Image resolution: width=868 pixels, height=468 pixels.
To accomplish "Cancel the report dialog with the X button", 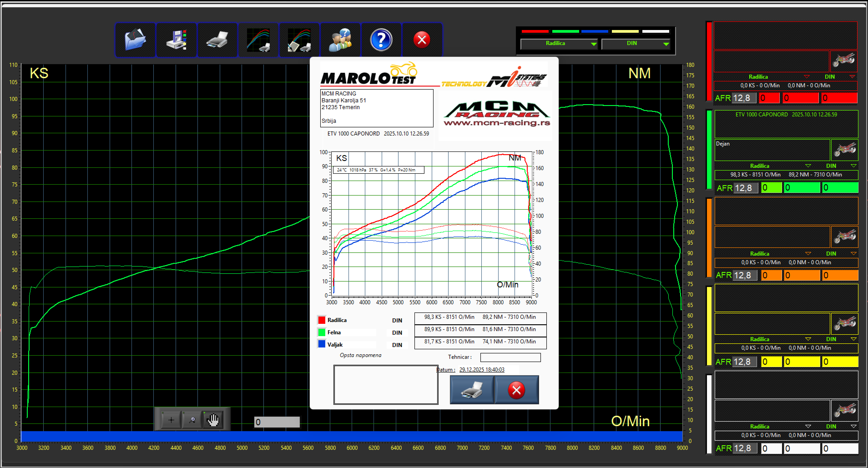I will (516, 390).
